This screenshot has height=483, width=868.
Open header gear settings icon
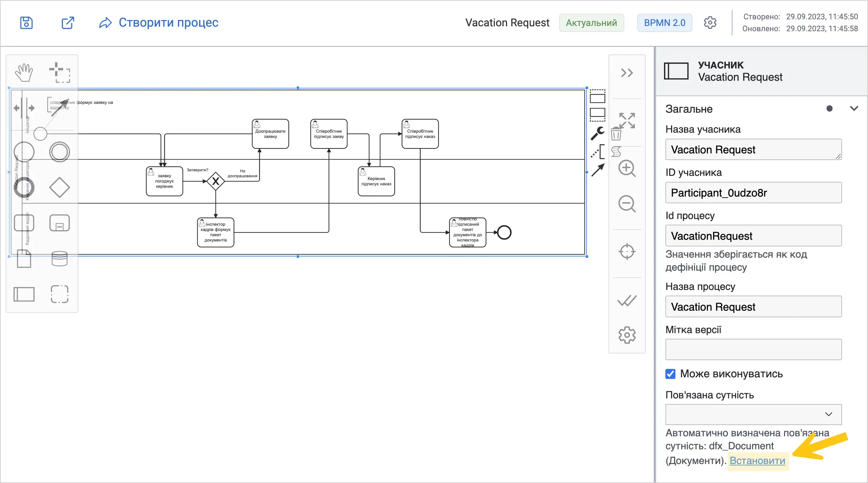(710, 23)
